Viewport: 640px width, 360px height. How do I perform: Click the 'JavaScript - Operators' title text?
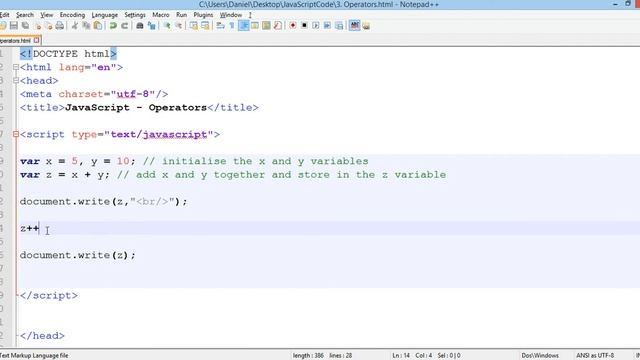(x=136, y=108)
